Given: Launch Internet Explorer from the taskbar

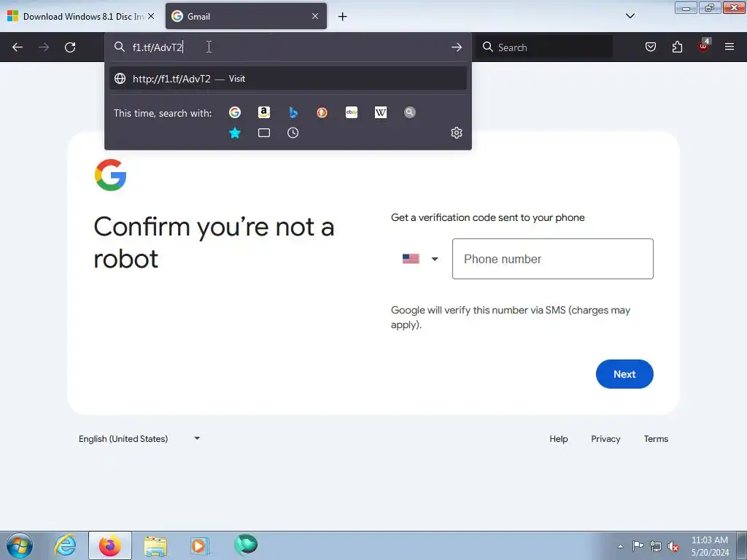Looking at the screenshot, I should coord(65,545).
